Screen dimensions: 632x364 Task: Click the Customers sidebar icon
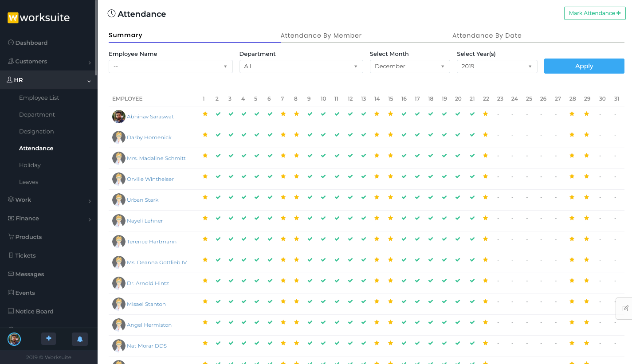tap(11, 61)
